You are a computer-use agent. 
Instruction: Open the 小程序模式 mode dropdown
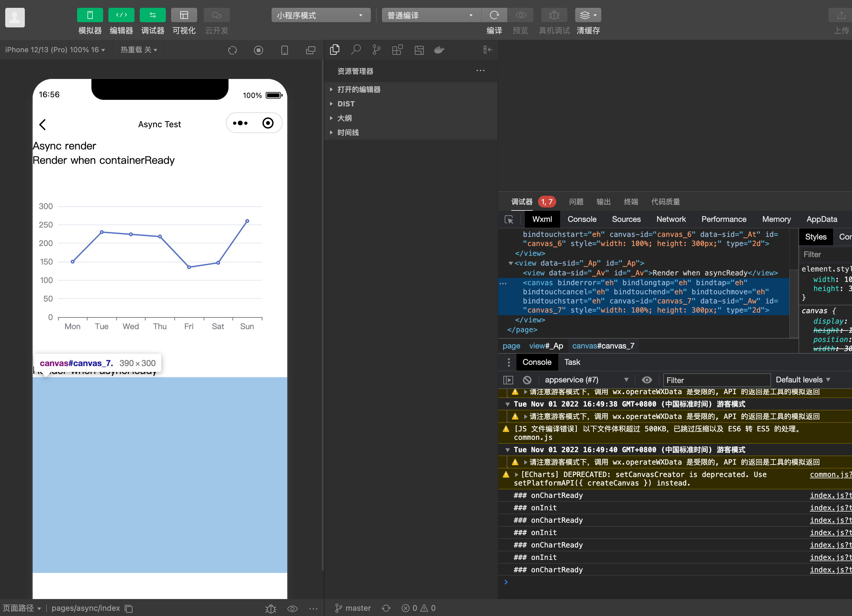pos(321,15)
